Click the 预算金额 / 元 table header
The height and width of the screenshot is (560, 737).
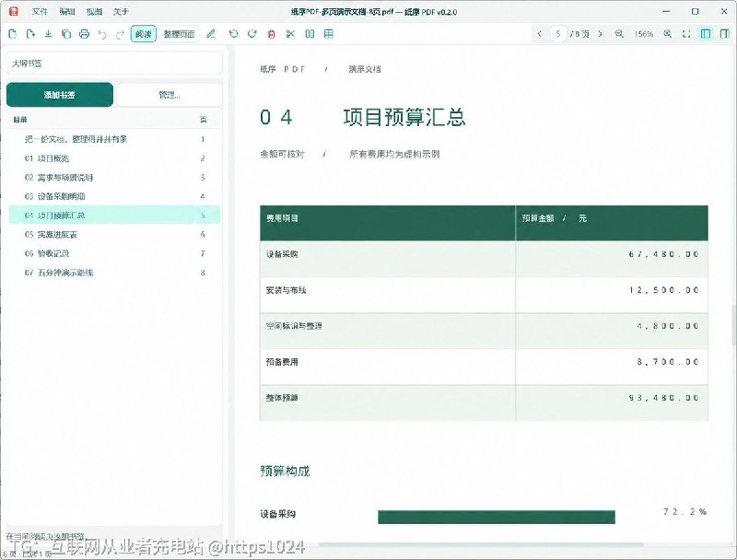click(x=612, y=223)
